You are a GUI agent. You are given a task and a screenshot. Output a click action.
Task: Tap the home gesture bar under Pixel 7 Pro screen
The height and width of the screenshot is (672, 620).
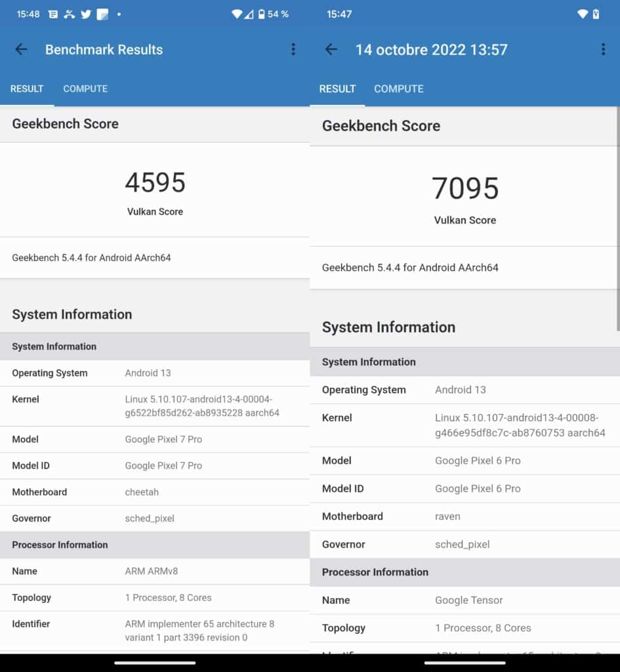tap(155, 663)
